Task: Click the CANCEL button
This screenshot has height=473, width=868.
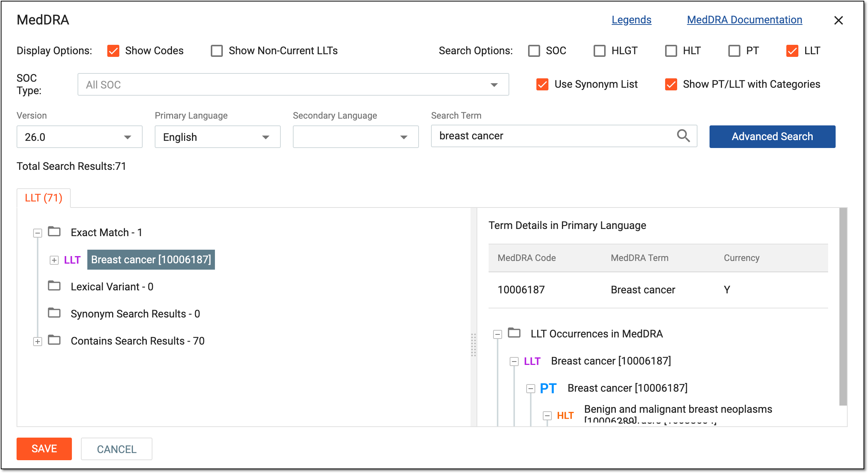Action: coord(117,449)
